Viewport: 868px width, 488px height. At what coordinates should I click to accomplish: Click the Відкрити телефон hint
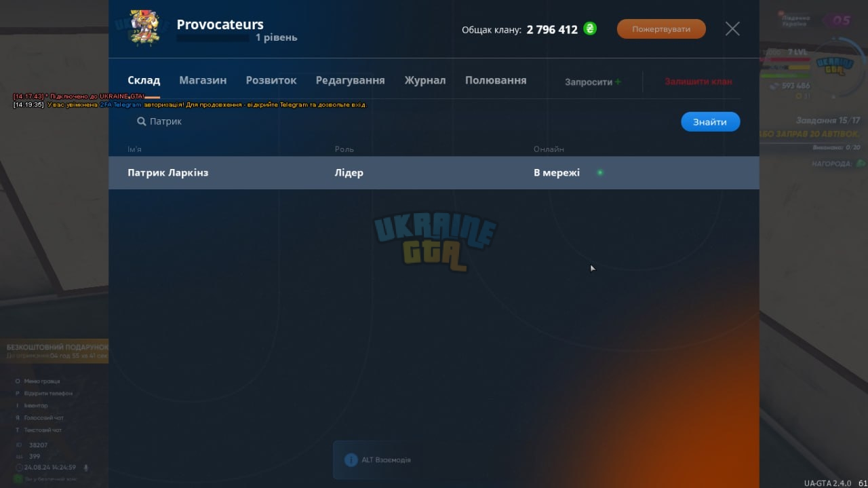[x=48, y=394]
